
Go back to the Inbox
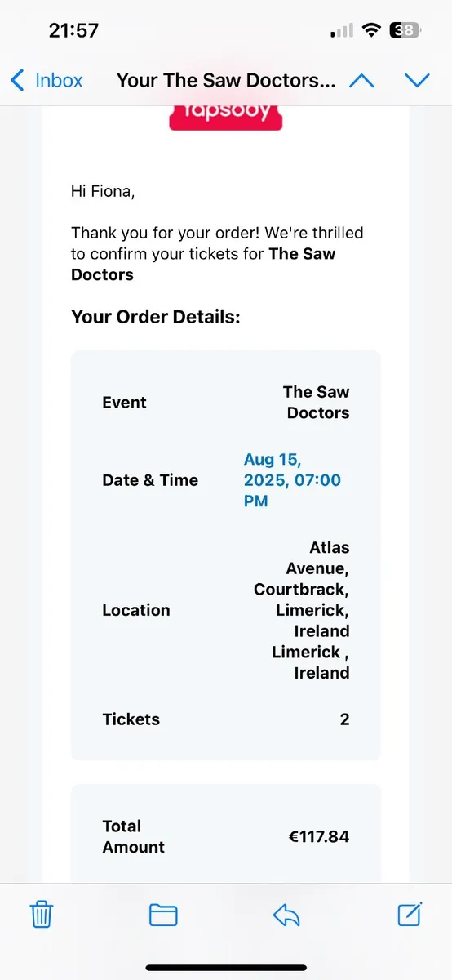[47, 80]
